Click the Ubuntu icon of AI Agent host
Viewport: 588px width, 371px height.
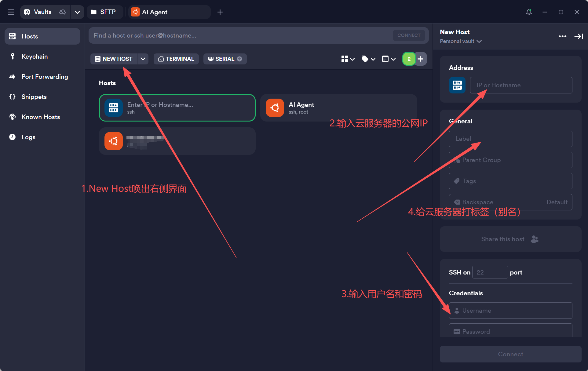pos(275,108)
